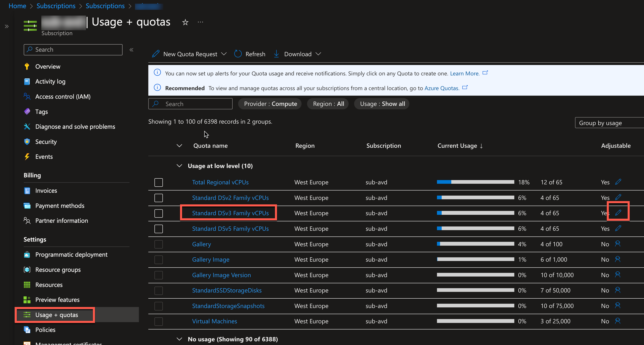Open the StandardStorageSnapshots quota link
The width and height of the screenshot is (644, 345).
[228, 306]
